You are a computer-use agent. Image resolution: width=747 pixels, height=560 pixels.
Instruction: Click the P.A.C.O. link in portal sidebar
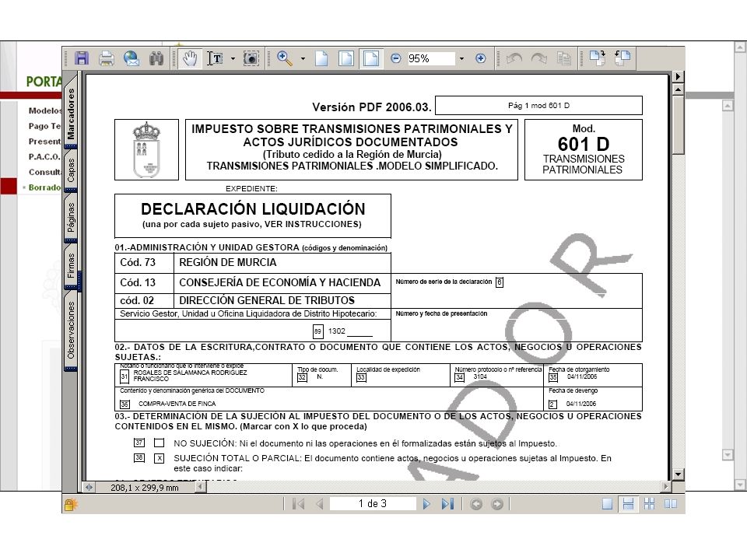click(x=44, y=156)
